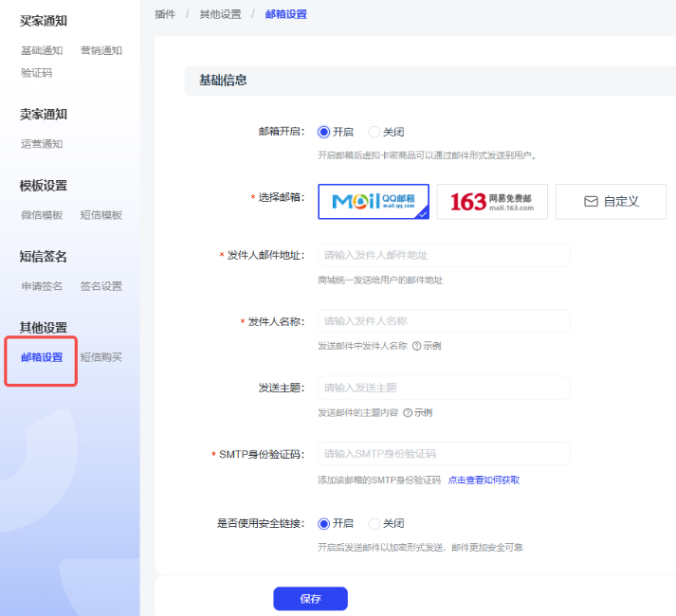Click the 示例 help icon under 发件人名称
This screenshot has height=616, width=676.
tap(417, 346)
